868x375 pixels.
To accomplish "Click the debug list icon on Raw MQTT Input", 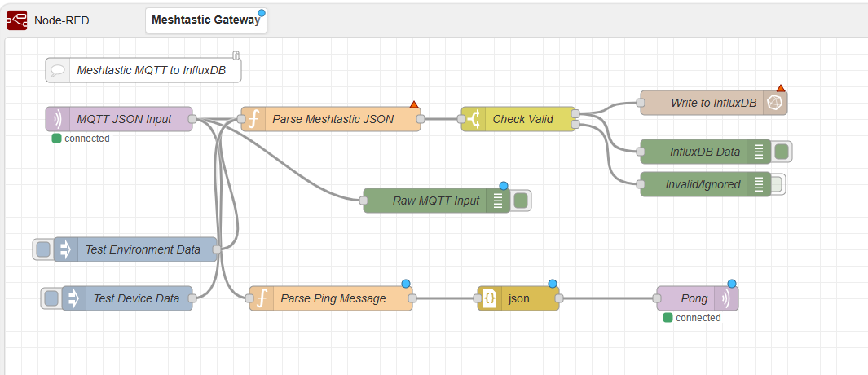I will (x=498, y=201).
